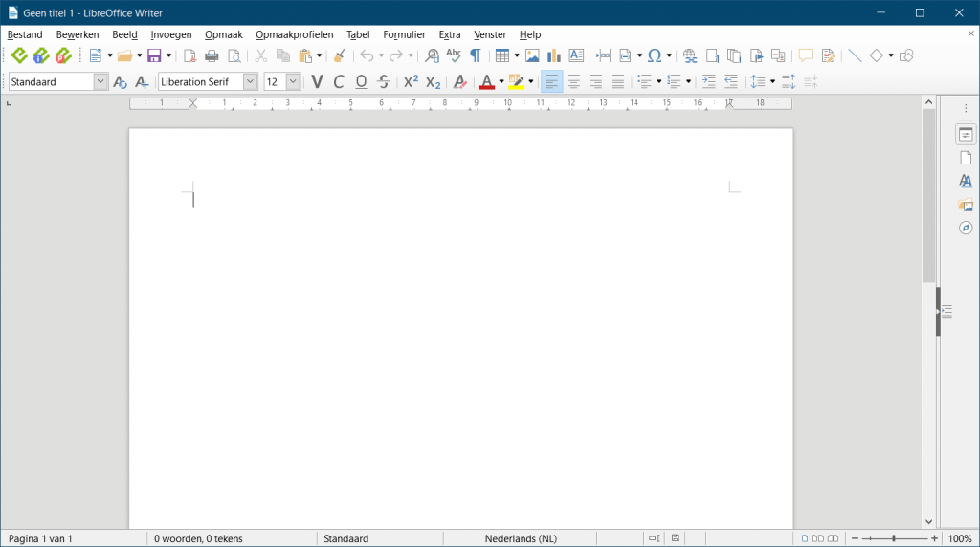Insert a text box
The height and width of the screenshot is (547, 980).
click(576, 56)
